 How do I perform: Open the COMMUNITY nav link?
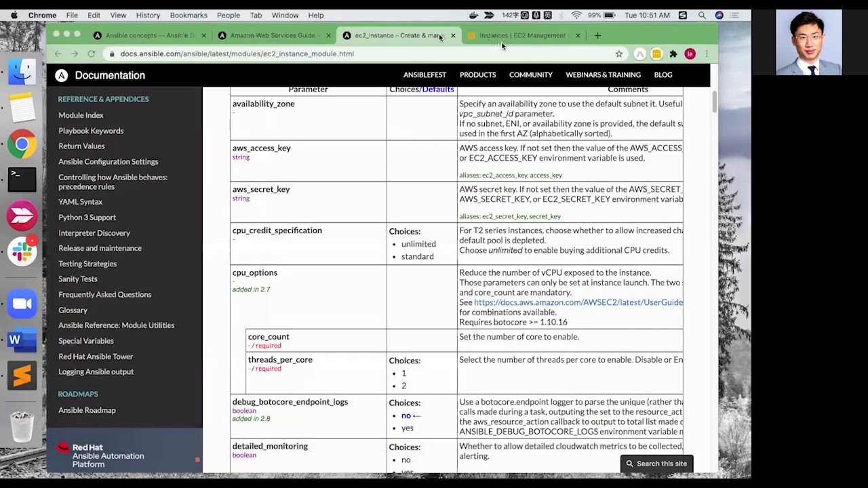531,75
